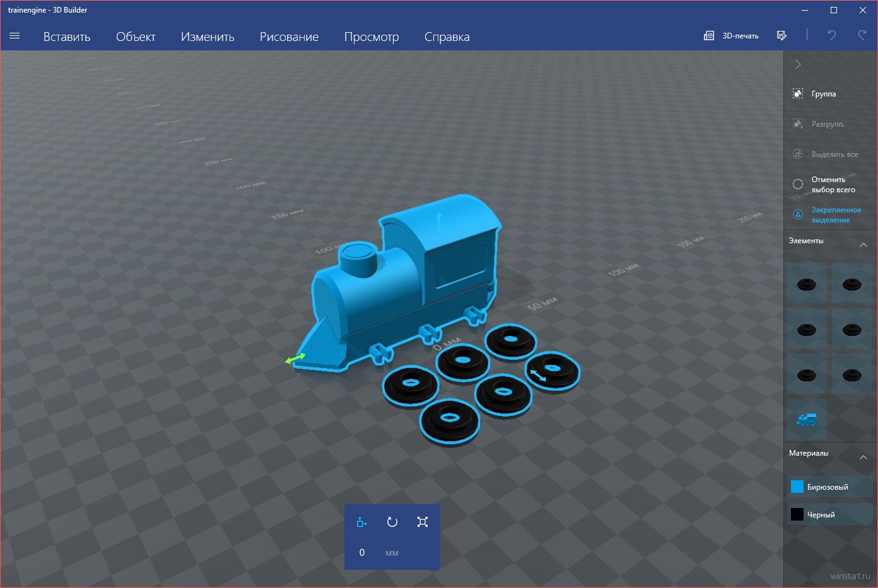878x588 pixels.
Task: Select the blue train thumbnail in Elements
Action: [x=806, y=419]
